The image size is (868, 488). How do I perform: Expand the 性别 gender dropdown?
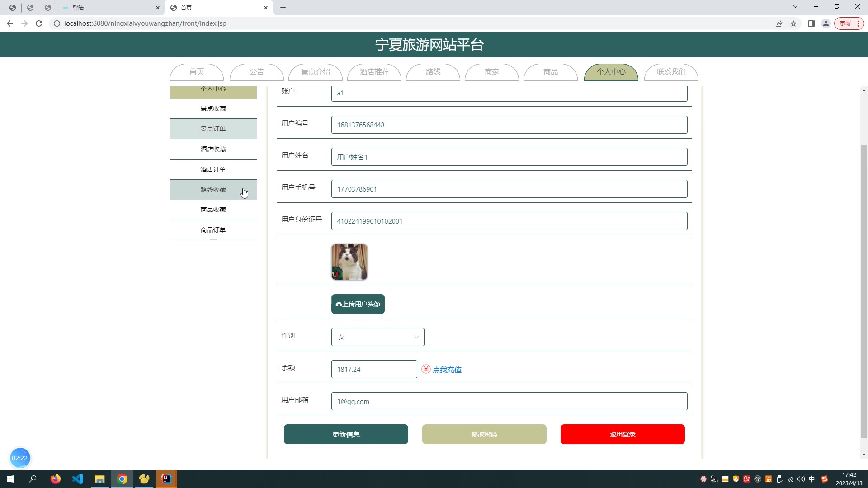(377, 337)
